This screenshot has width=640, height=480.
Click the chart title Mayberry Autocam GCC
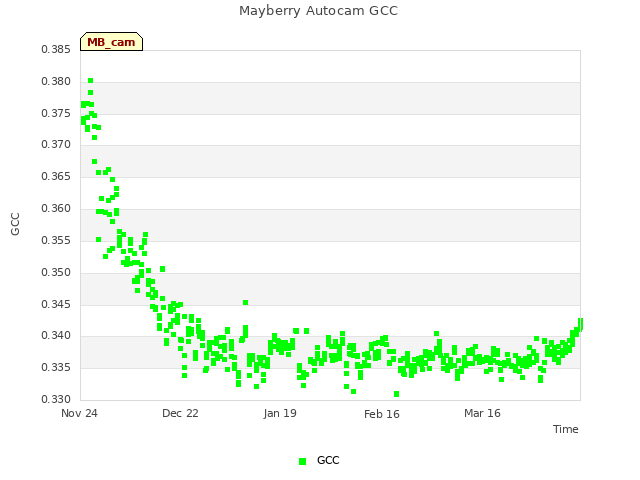coord(318,11)
